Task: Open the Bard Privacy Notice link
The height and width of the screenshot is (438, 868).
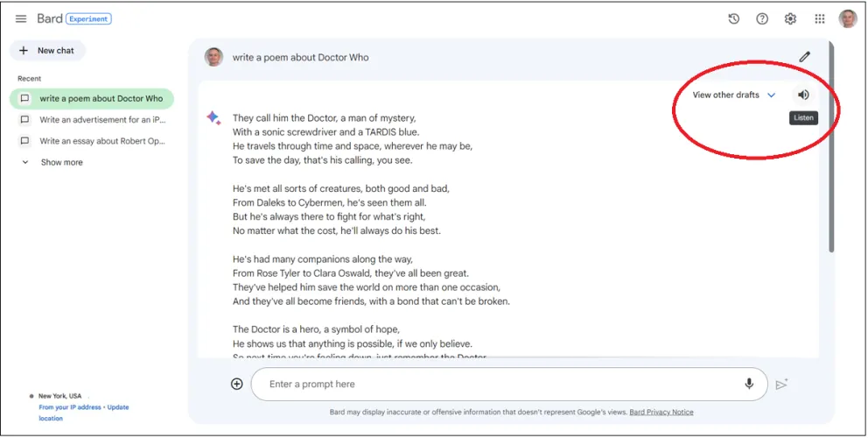Action: tap(661, 412)
